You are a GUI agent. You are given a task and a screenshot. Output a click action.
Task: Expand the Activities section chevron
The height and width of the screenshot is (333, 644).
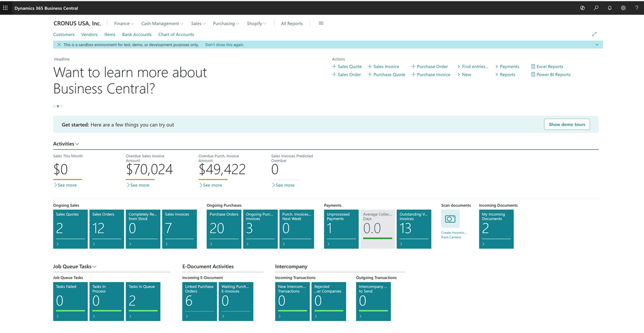[77, 144]
